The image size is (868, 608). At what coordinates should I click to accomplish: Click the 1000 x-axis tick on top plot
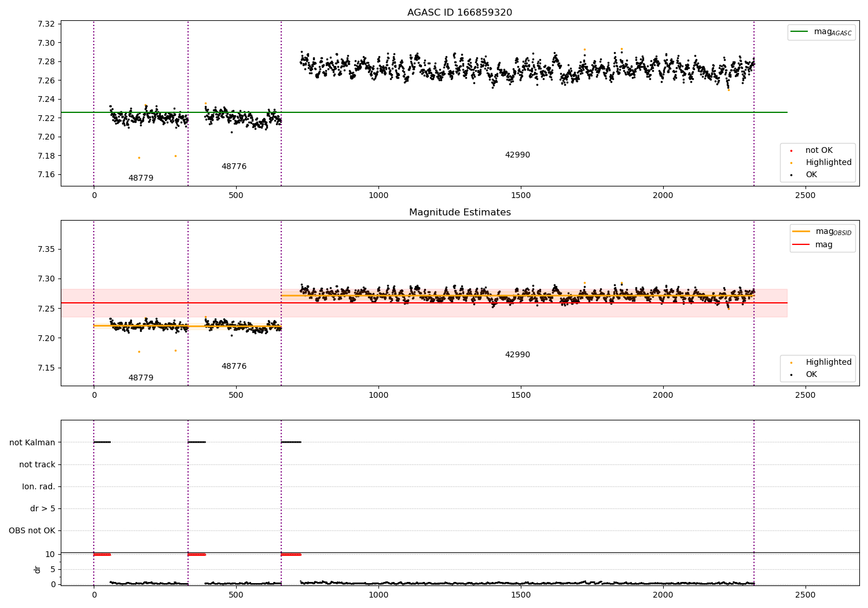pyautogui.click(x=378, y=195)
